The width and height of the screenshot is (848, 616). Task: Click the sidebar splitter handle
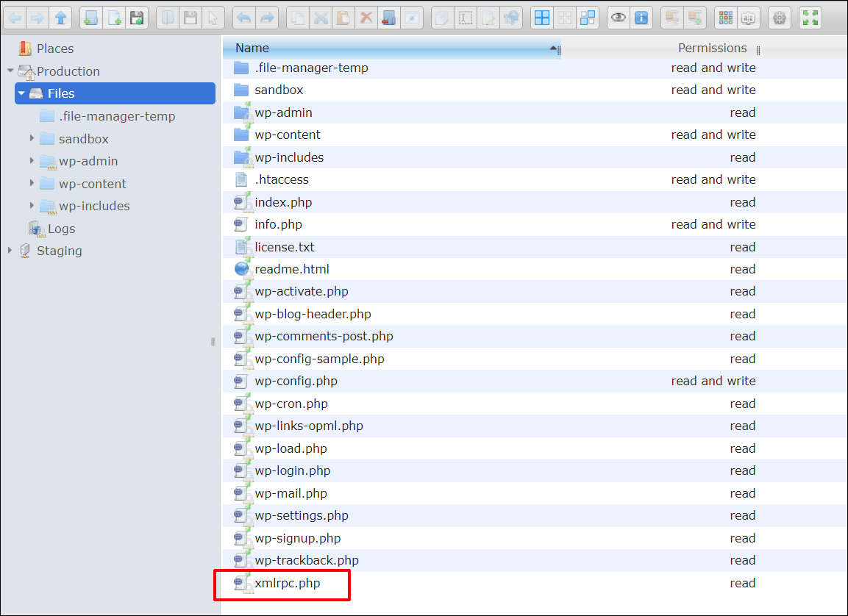tap(213, 342)
